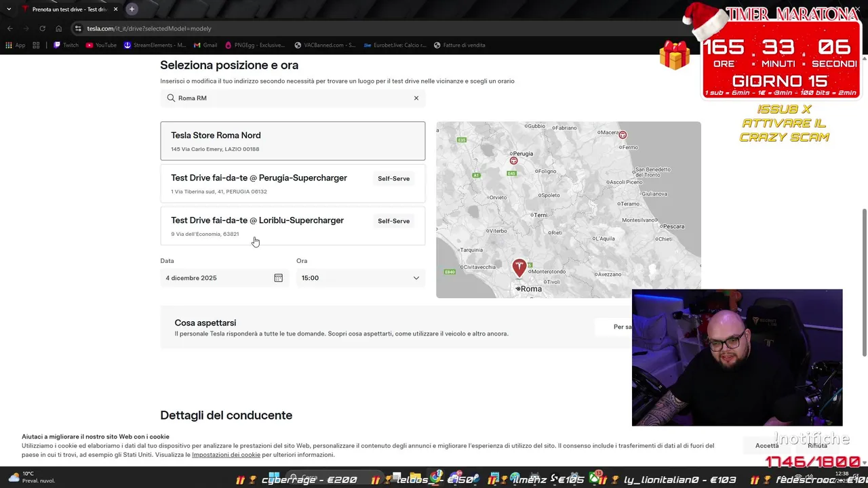This screenshot has height=488, width=868.
Task: Click the Seleziona posizione e ora heading
Action: [x=229, y=65]
